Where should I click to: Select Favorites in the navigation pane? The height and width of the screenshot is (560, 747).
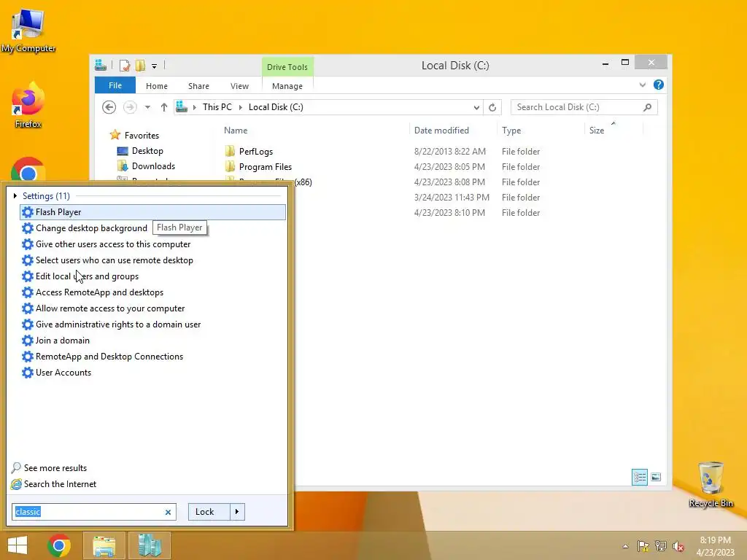coord(142,135)
